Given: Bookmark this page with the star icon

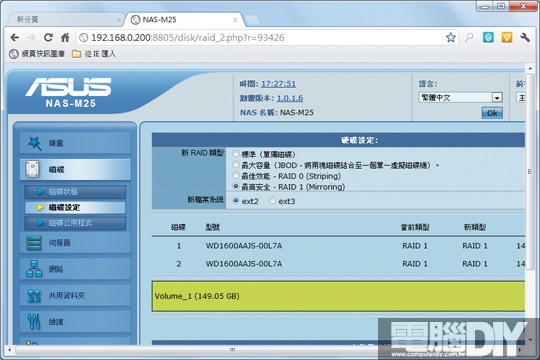Looking at the screenshot, I should tap(450, 37).
